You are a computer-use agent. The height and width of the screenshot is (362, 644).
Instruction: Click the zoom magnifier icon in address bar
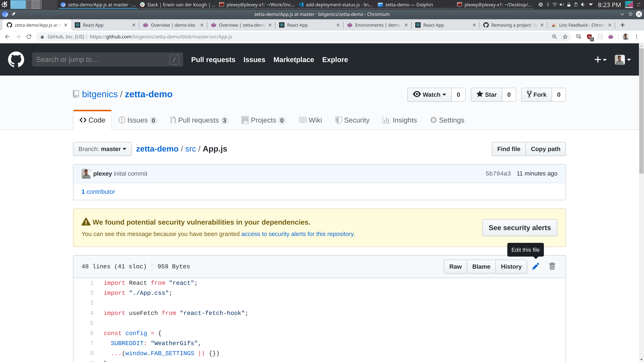pos(554,37)
